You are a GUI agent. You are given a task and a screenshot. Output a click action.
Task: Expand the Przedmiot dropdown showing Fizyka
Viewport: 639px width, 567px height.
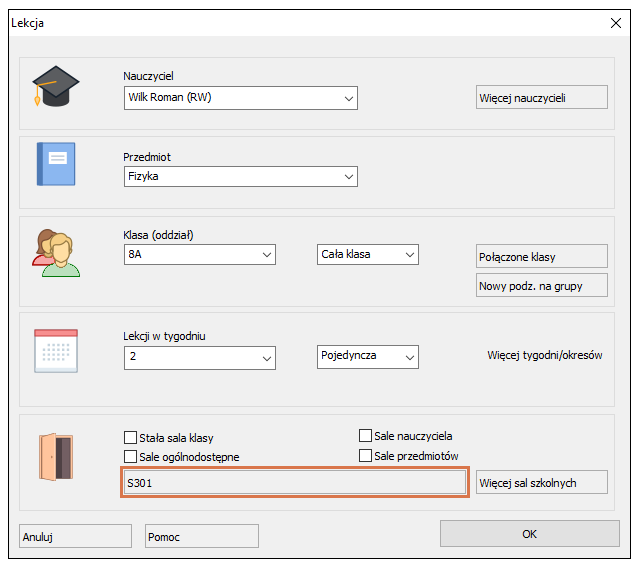240,177
